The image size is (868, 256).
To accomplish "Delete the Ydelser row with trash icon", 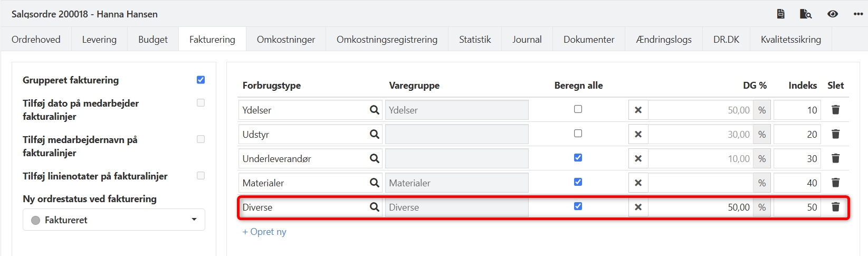I will (x=835, y=110).
